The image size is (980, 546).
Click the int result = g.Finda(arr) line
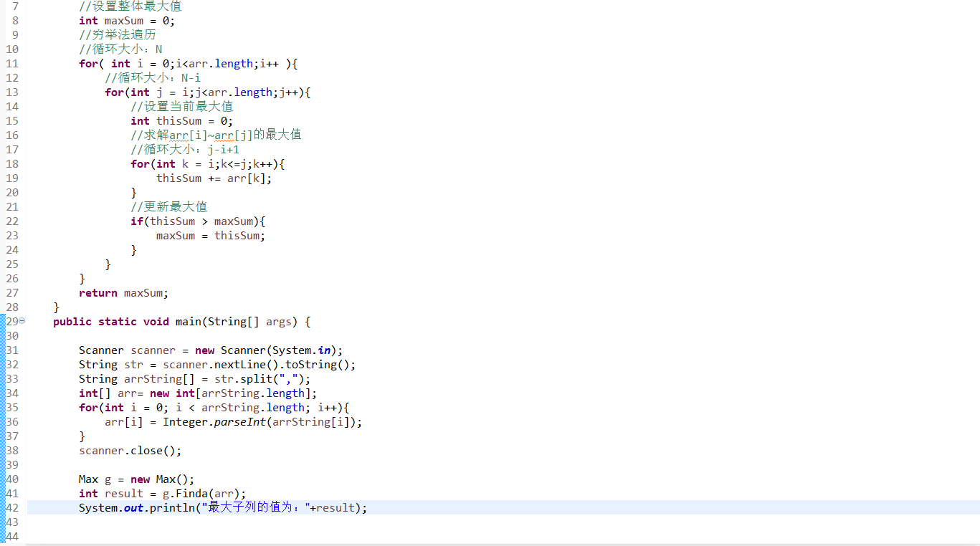click(x=163, y=494)
